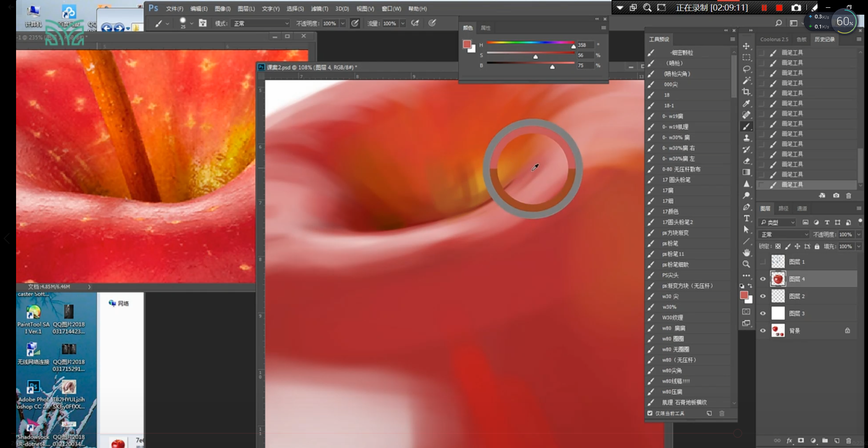Enable airbrush mode icon in options bar
Screen dimensions: 868x448
(415, 23)
